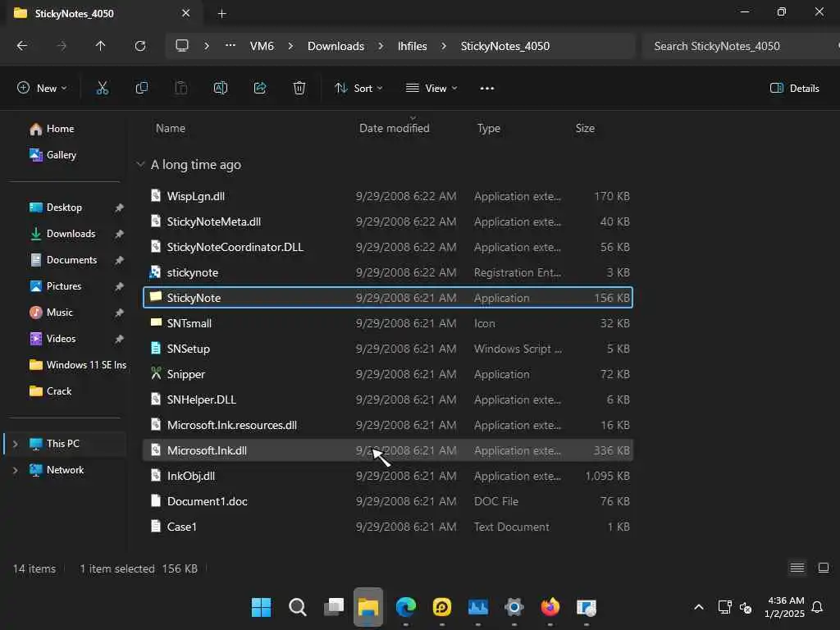This screenshot has height=630, width=840.
Task: Expand Network in navigation pane
Action: (x=15, y=470)
